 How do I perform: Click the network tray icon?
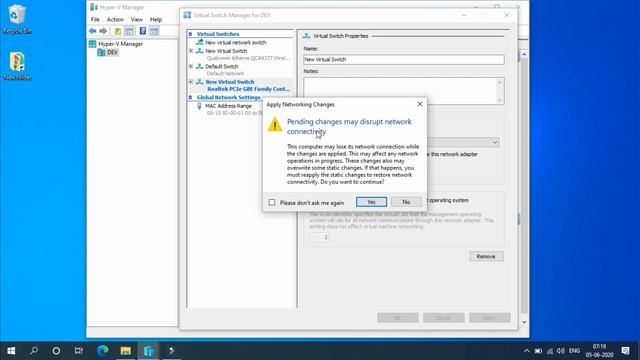[x=550, y=351]
